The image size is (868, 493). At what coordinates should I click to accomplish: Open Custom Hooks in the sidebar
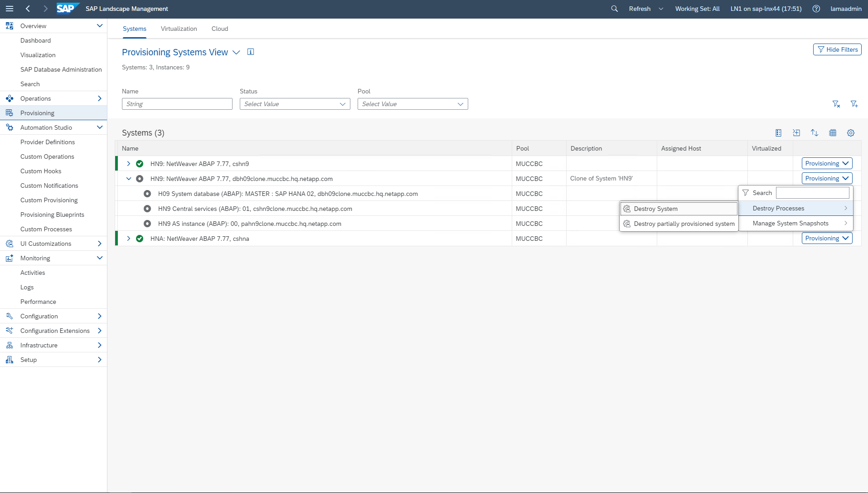[41, 171]
